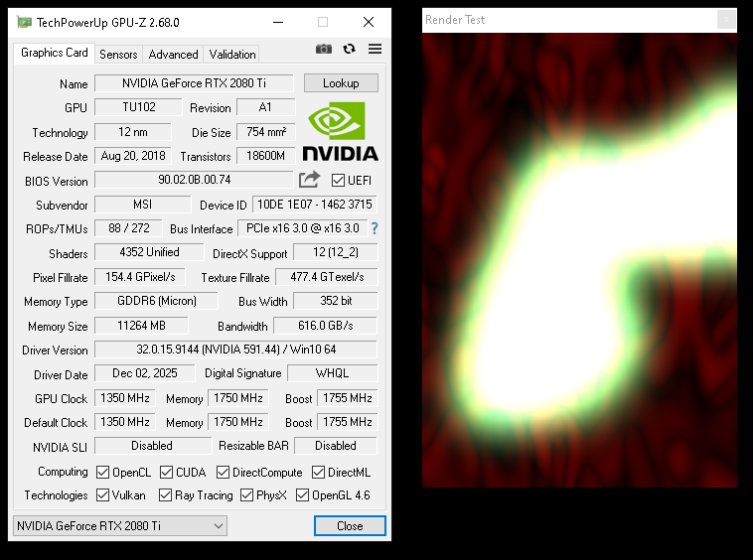
Task: Click the Lookup button
Action: (x=341, y=83)
